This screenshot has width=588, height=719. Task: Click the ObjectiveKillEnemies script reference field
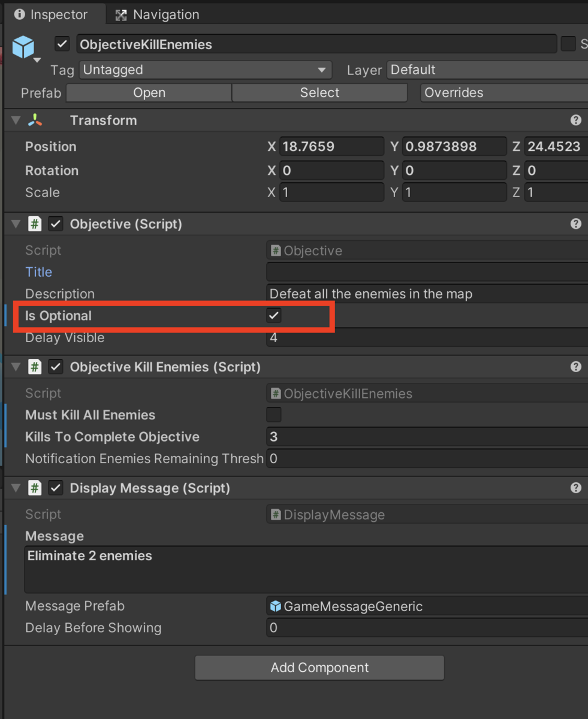(x=427, y=394)
